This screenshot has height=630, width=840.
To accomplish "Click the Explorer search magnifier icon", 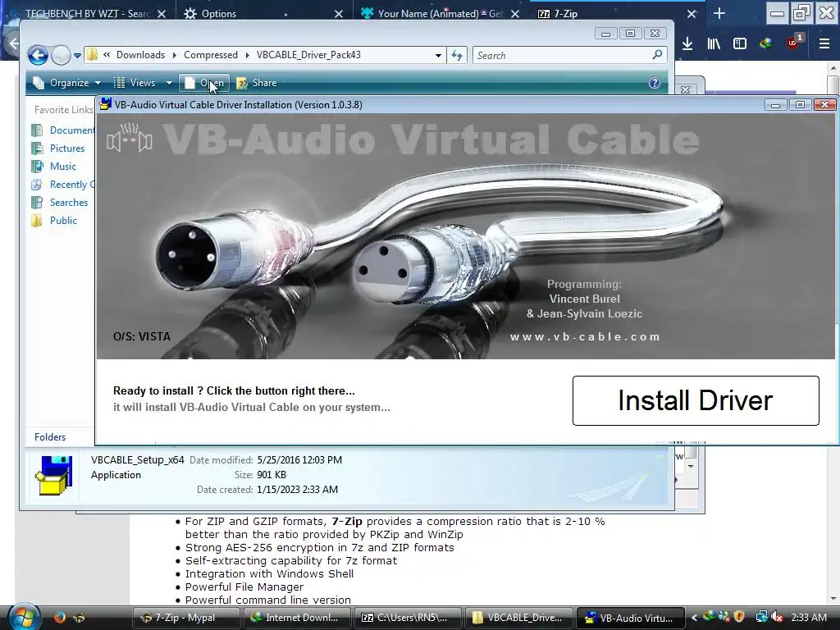I will (657, 55).
